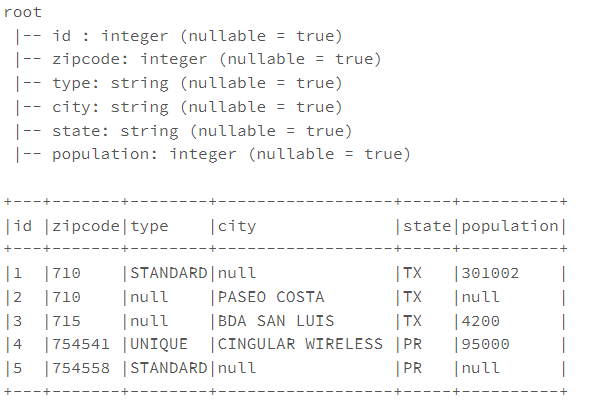Click the 'type: string' schema line
The image size is (590, 410).
(178, 84)
